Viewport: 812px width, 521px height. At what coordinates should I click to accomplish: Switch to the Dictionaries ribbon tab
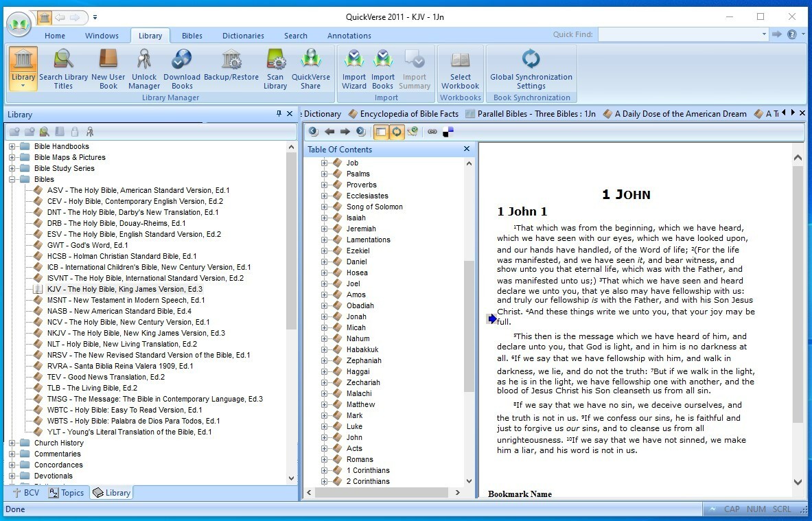pos(243,36)
